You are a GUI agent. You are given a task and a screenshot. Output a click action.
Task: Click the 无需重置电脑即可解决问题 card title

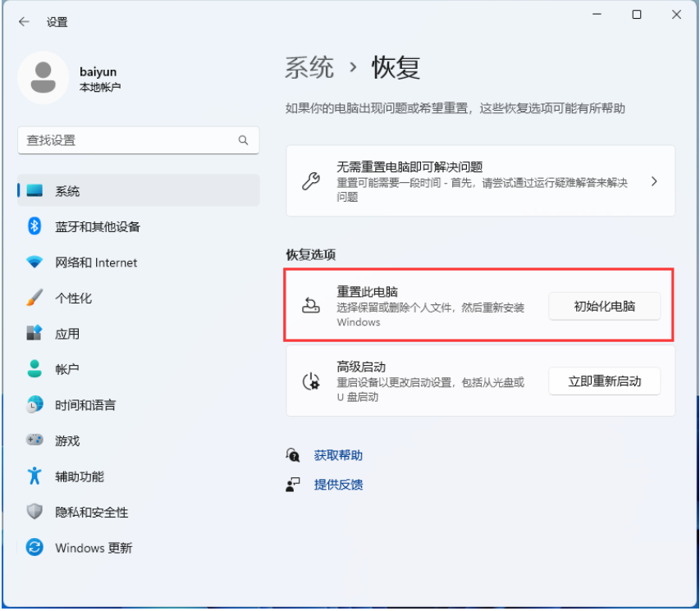coord(409,167)
